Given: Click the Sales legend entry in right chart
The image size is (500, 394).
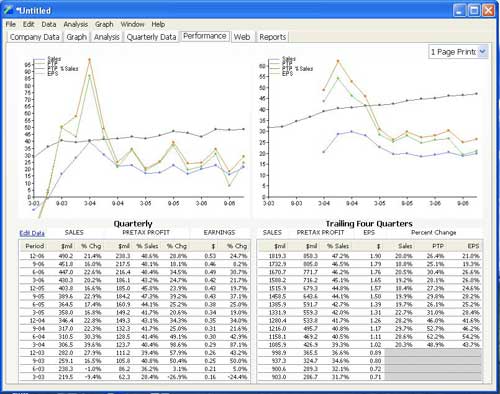Looking at the screenshot, I should pos(289,59).
